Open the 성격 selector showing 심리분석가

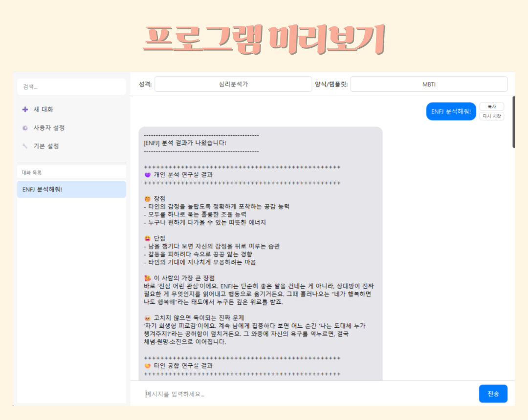coord(232,84)
